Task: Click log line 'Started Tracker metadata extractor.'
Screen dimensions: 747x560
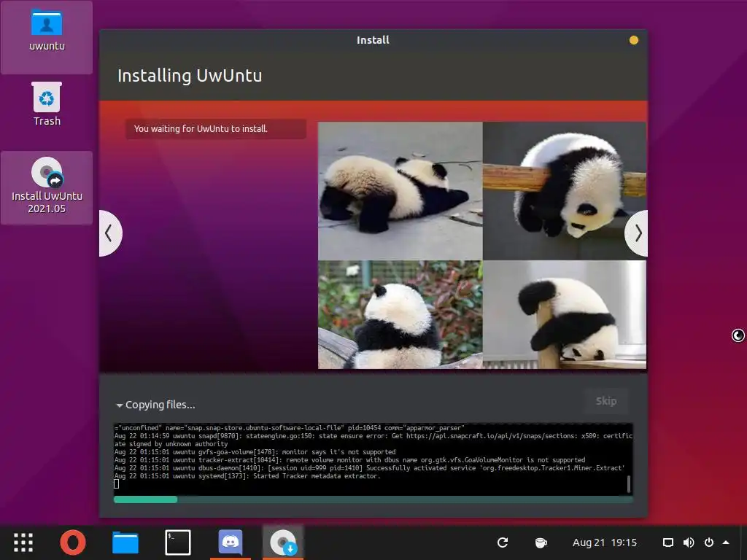Action: tap(317, 476)
